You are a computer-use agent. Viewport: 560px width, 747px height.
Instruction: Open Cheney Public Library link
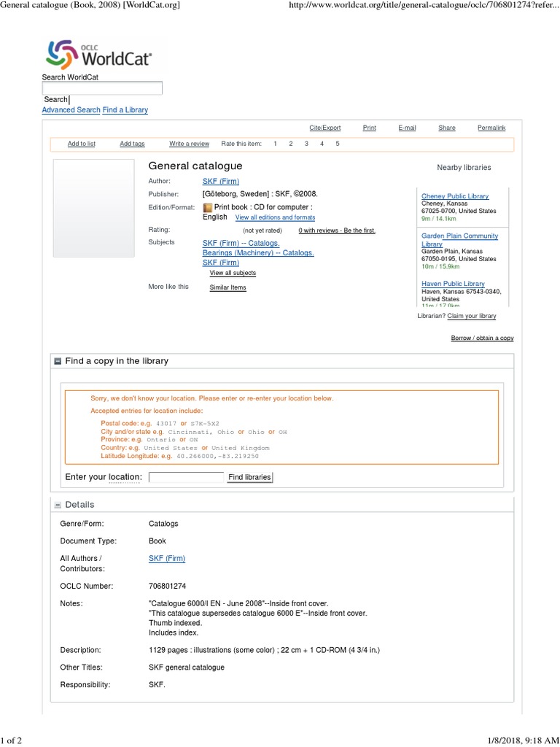(455, 196)
